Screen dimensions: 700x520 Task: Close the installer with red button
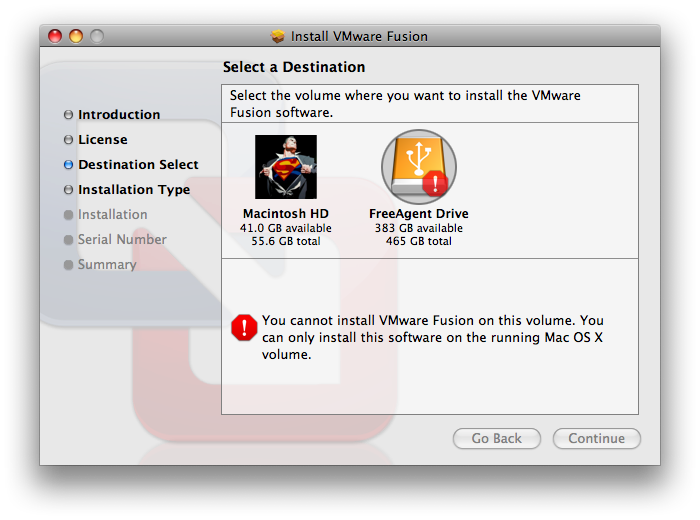tap(55, 36)
